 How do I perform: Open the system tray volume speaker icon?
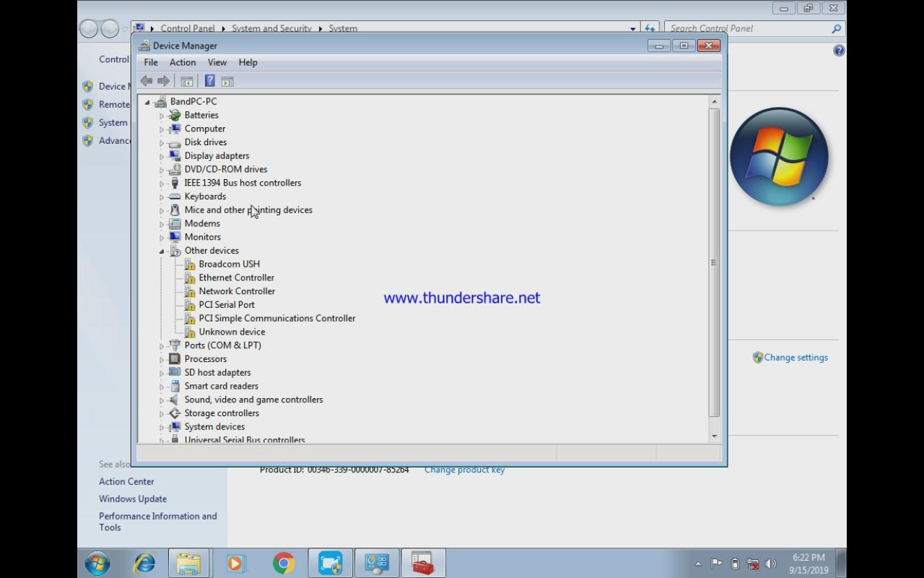[771, 564]
